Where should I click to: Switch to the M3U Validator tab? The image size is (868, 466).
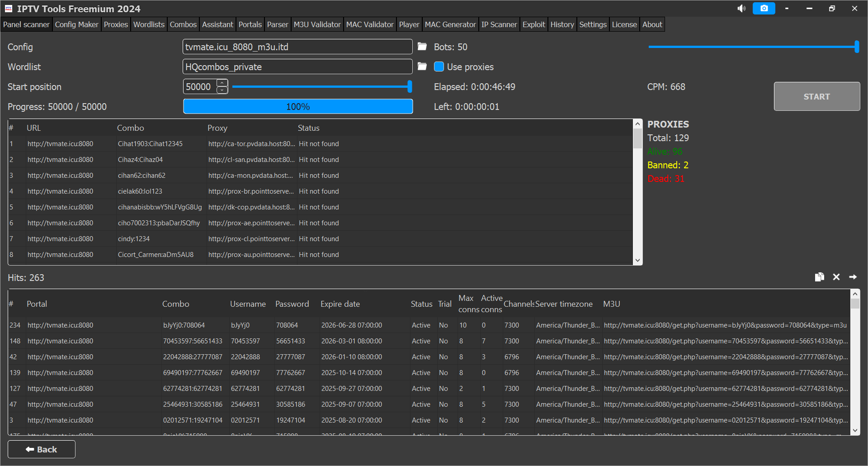(317, 24)
